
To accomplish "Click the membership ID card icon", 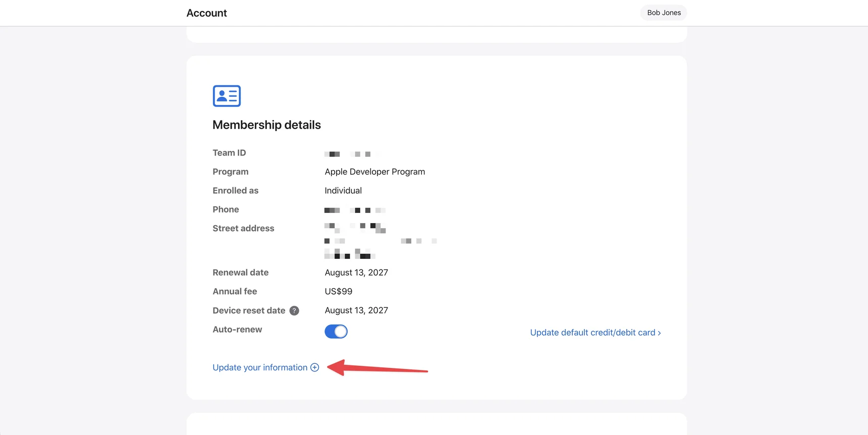I will point(227,96).
